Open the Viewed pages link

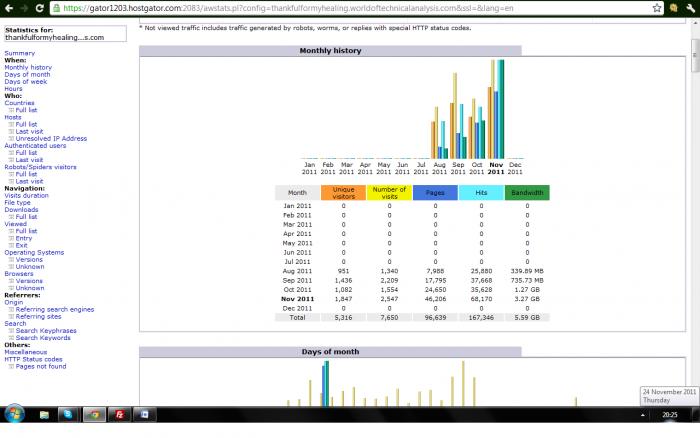[16, 224]
